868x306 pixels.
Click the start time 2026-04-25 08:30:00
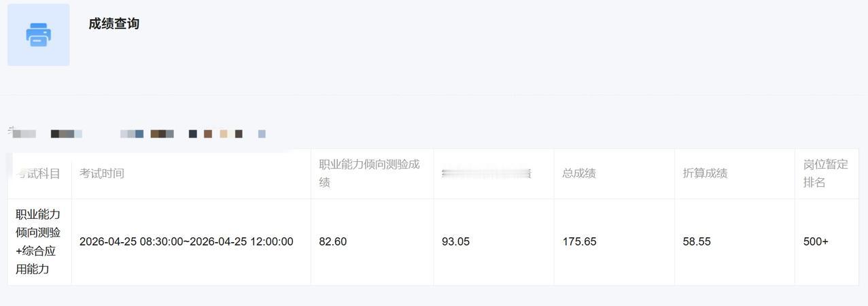[x=131, y=241]
